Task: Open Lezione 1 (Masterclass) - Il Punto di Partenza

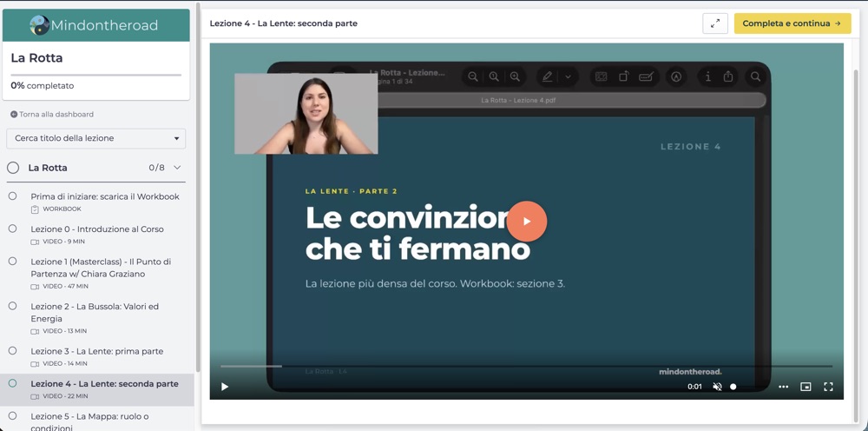Action: 101,268
